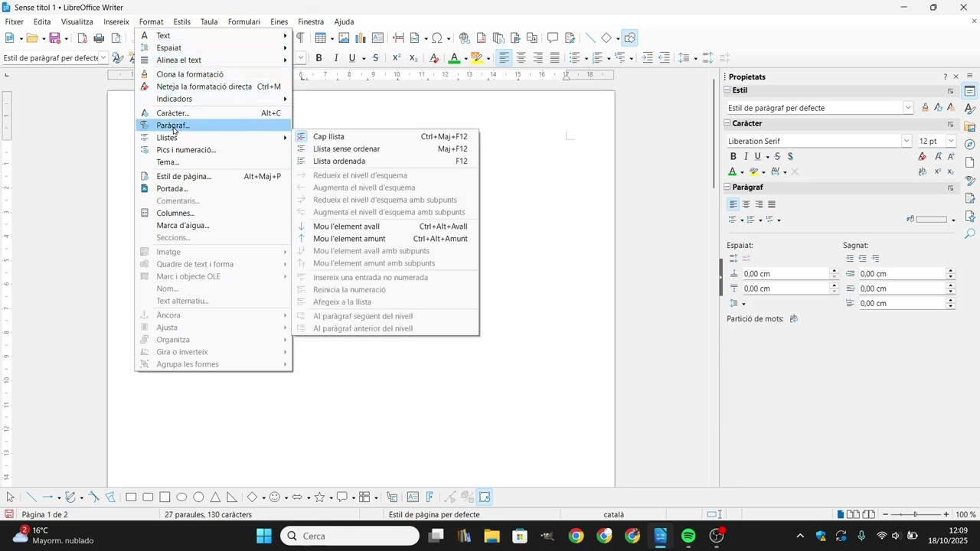Viewport: 980px width, 551px height.
Task: Collapse the Caràcter section in sidebar
Action: pyautogui.click(x=728, y=123)
